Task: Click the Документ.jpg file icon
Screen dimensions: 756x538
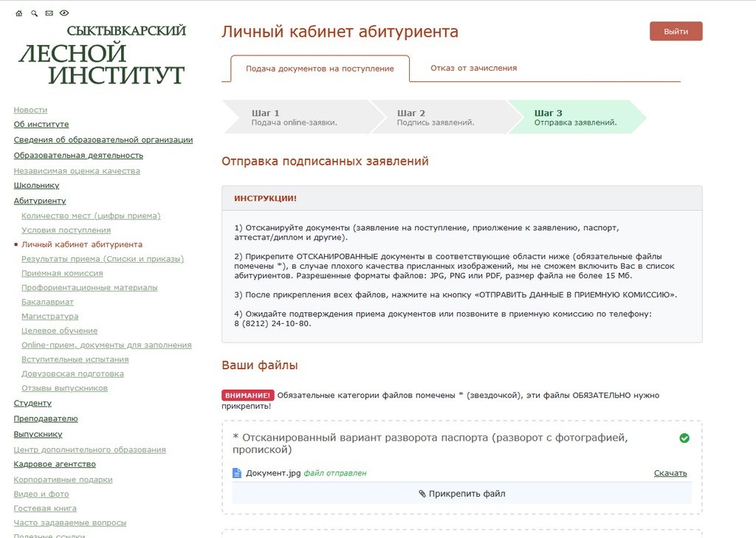Action: click(x=237, y=473)
